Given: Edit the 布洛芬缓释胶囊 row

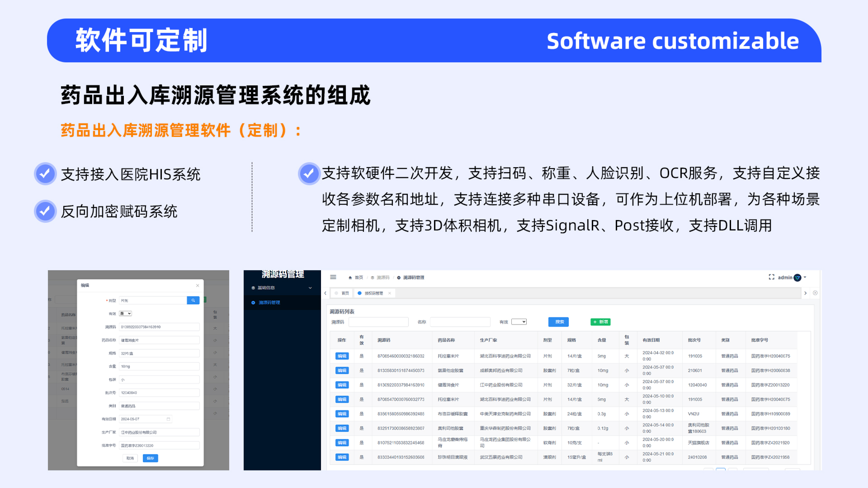Looking at the screenshot, I should pos(342,414).
